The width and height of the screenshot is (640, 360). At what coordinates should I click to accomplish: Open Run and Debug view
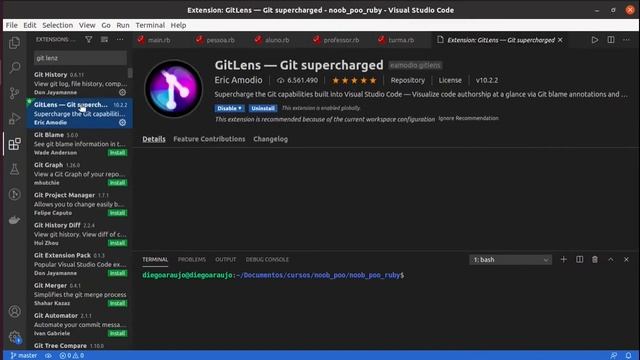[14, 118]
